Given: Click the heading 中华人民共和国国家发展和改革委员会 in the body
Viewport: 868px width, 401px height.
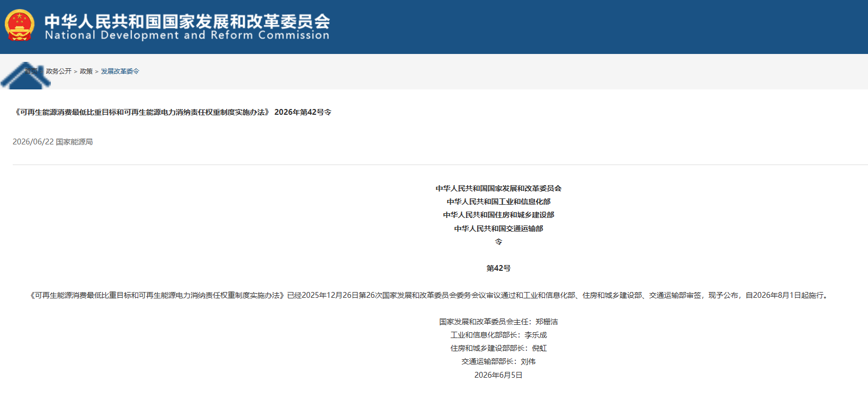Looking at the screenshot, I should pyautogui.click(x=498, y=188).
